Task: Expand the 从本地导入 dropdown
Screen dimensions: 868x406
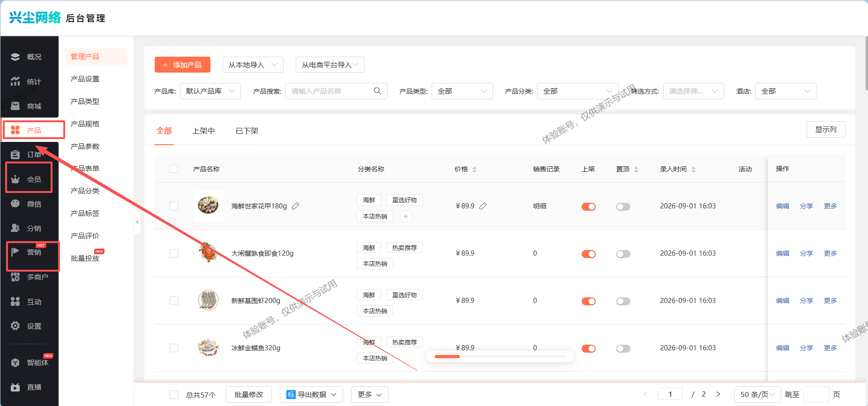Action: click(253, 65)
